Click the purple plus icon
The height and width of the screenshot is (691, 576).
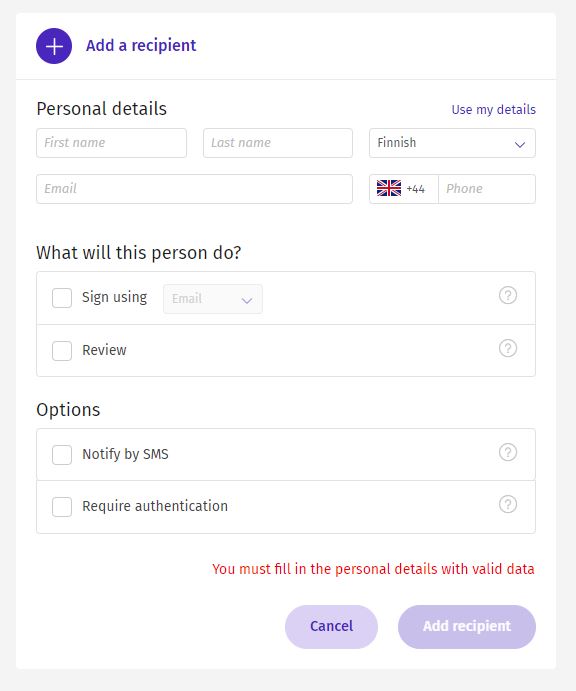pyautogui.click(x=54, y=46)
